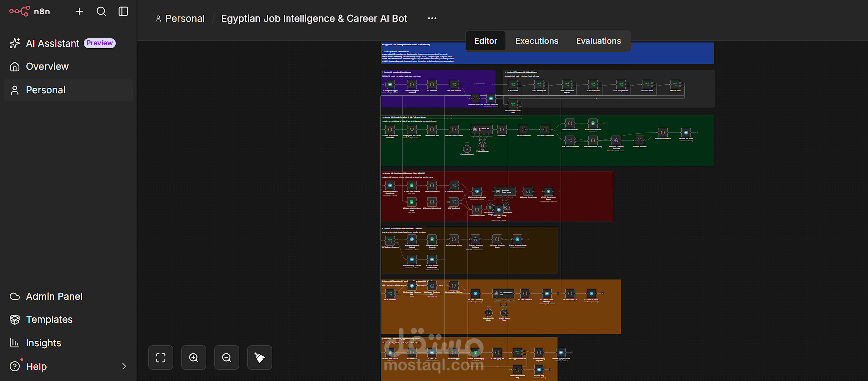The image size is (868, 381).
Task: Click the Overview home icon
Action: [15, 66]
